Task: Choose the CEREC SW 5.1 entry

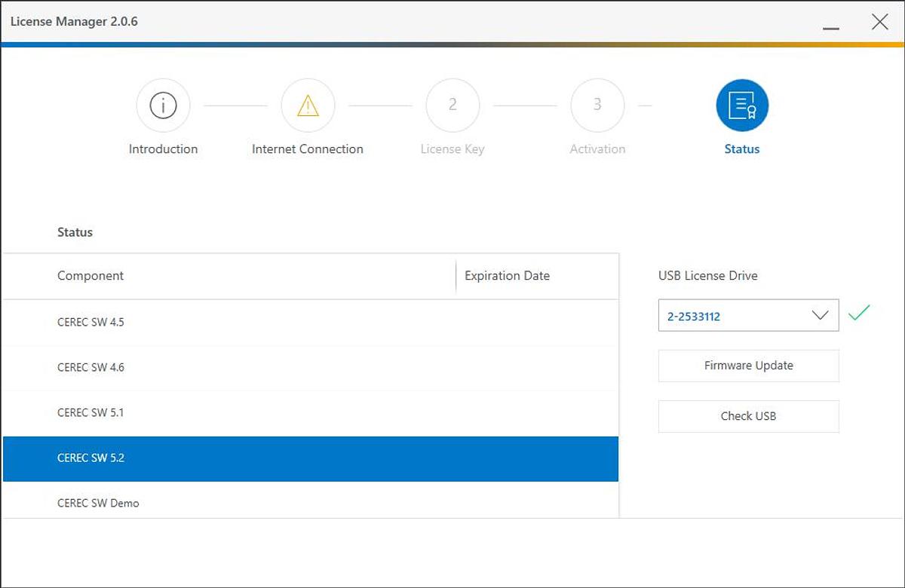Action: tap(90, 413)
